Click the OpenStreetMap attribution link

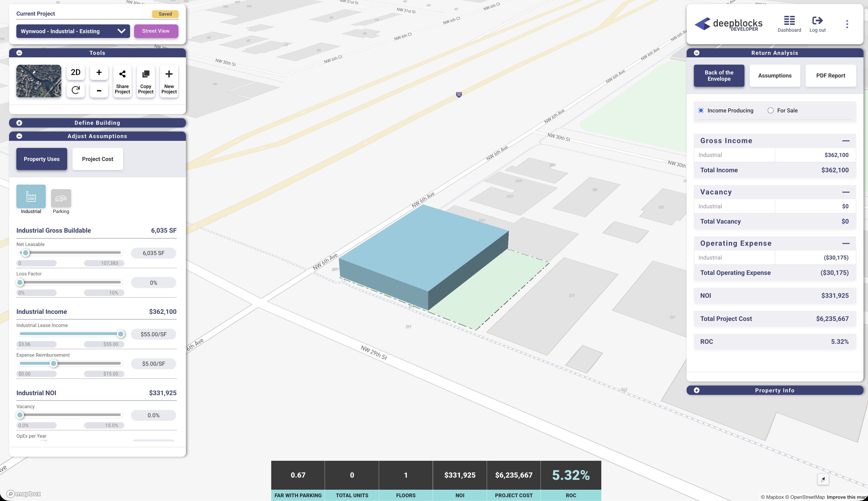[x=805, y=497]
